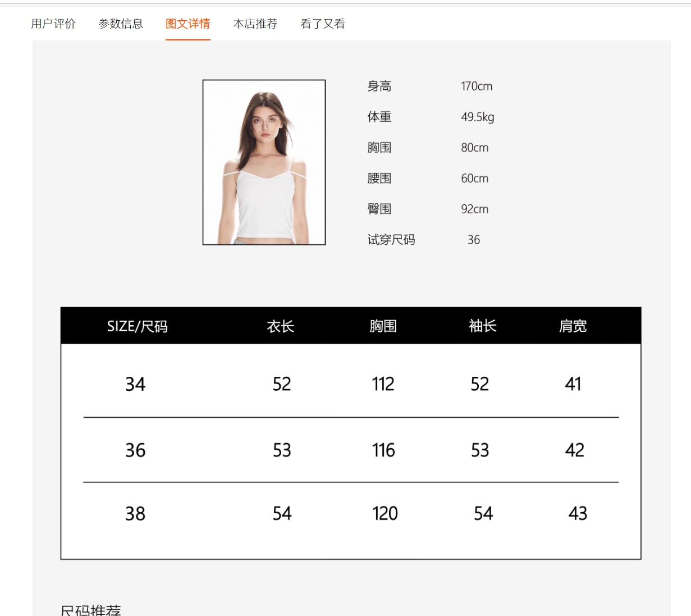This screenshot has width=691, height=616.
Task: Select the model weight value 49.5kg
Action: coord(478,117)
